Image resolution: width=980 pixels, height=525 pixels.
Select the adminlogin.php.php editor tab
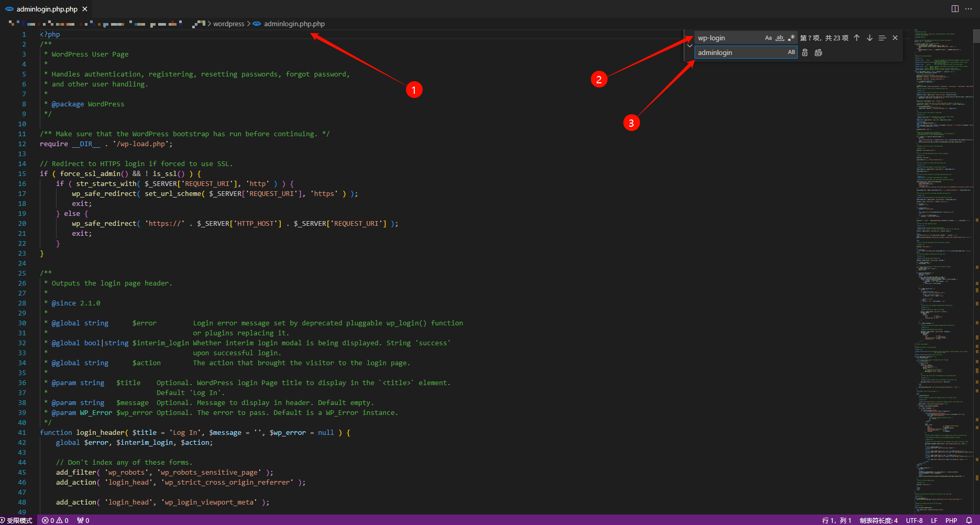point(47,9)
